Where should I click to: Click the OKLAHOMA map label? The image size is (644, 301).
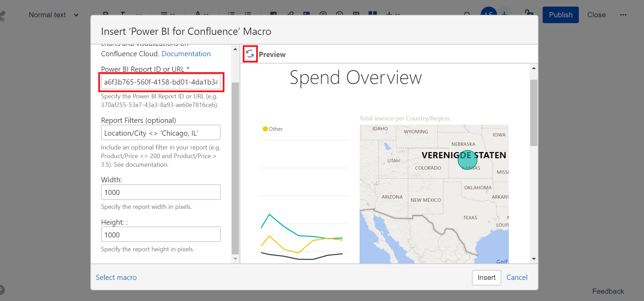click(x=478, y=188)
